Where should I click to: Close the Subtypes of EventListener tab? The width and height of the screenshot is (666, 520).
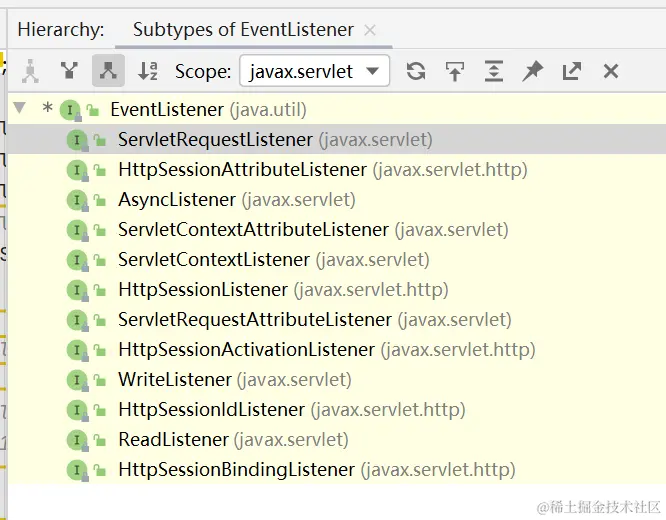pos(370,30)
